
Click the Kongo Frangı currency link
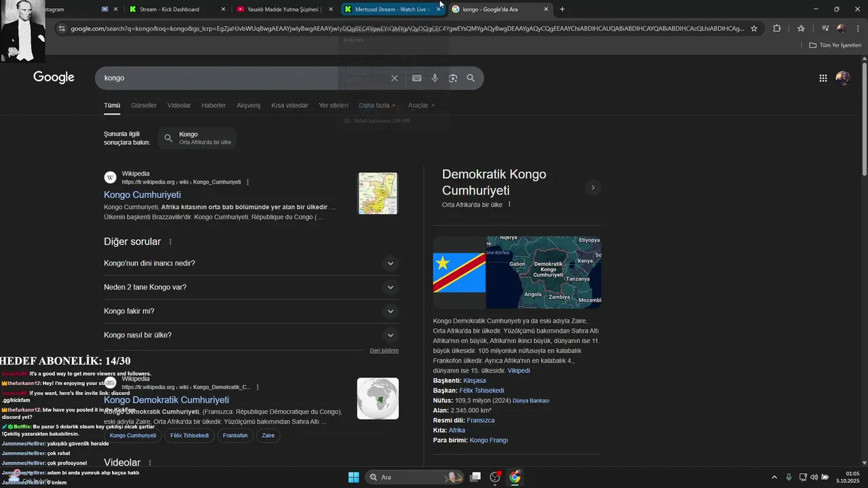pos(489,441)
